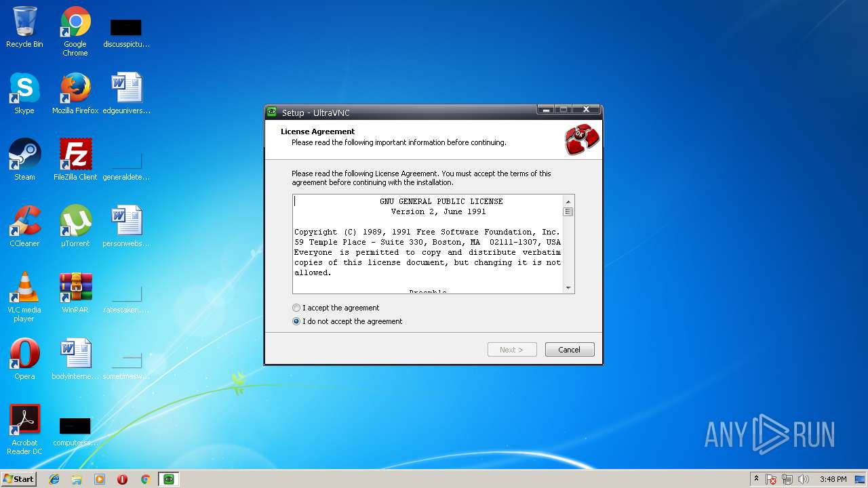The height and width of the screenshot is (488, 868).
Task: Minimize the UltraVNC Setup window
Action: click(x=547, y=110)
